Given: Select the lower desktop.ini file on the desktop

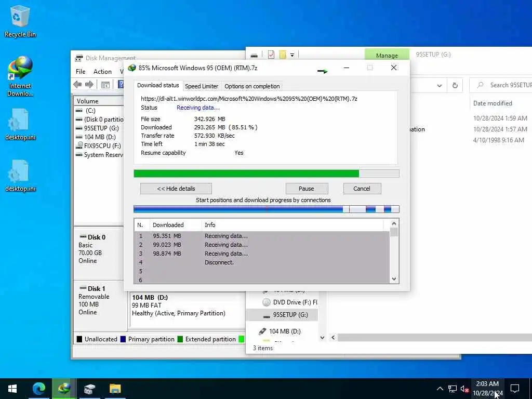Looking at the screenshot, I should [20, 176].
